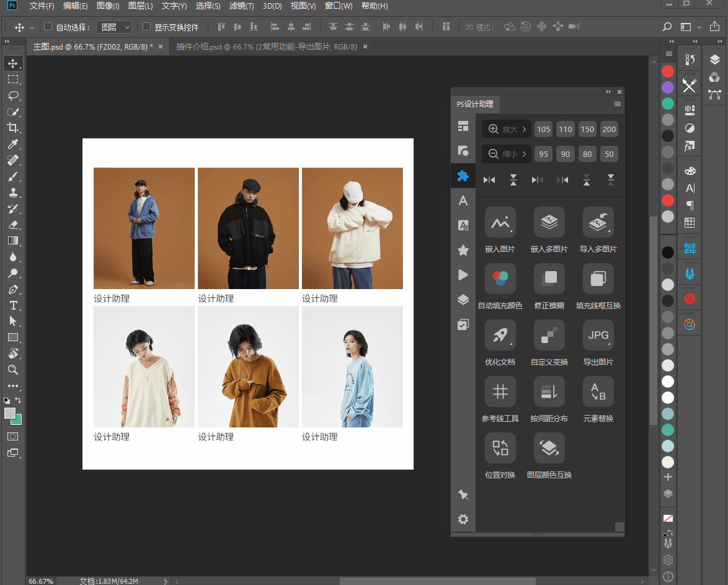Screen dimensions: 728x585
Task: Toggle Quick Mask mode in toolbar
Action: (12, 436)
